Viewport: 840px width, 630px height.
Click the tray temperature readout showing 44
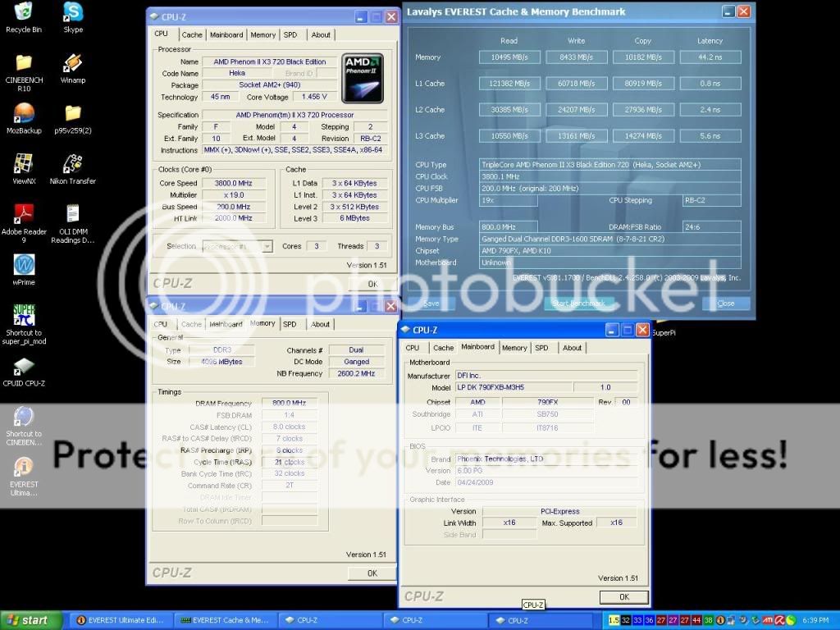click(696, 620)
